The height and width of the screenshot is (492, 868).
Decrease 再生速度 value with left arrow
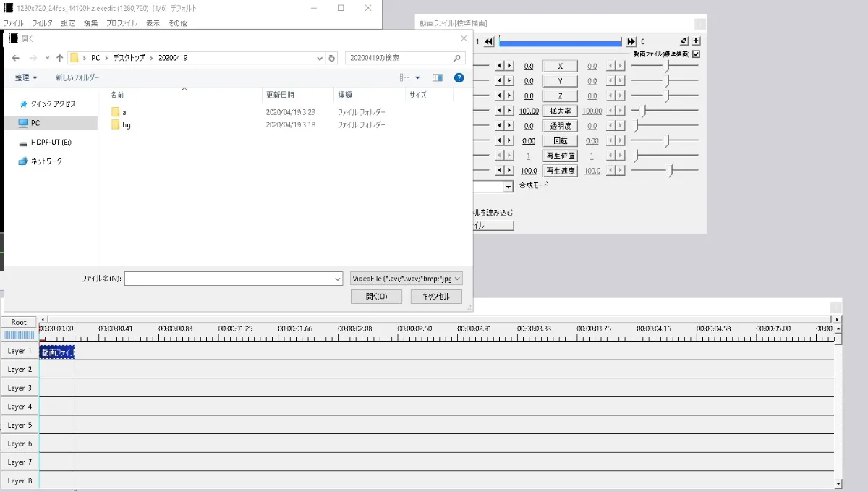pyautogui.click(x=500, y=170)
